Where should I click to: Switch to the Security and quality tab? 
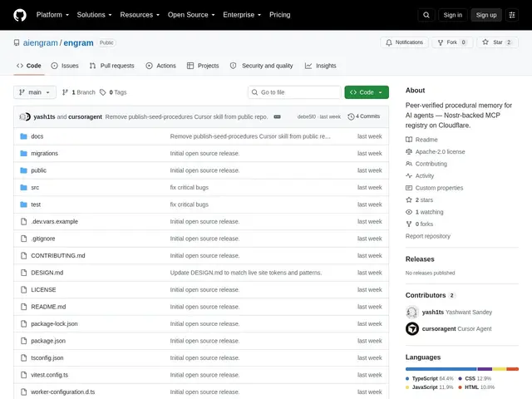[261, 66]
